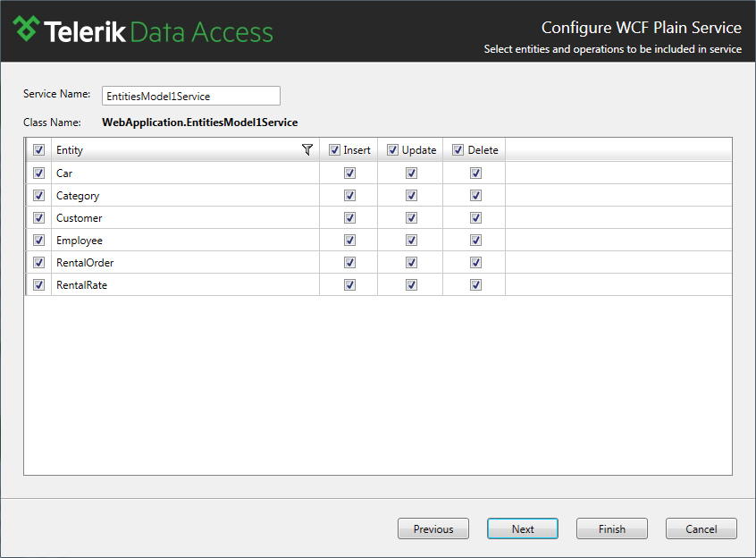Select the RentalOrder entity name
The width and height of the screenshot is (756, 558).
(x=85, y=263)
